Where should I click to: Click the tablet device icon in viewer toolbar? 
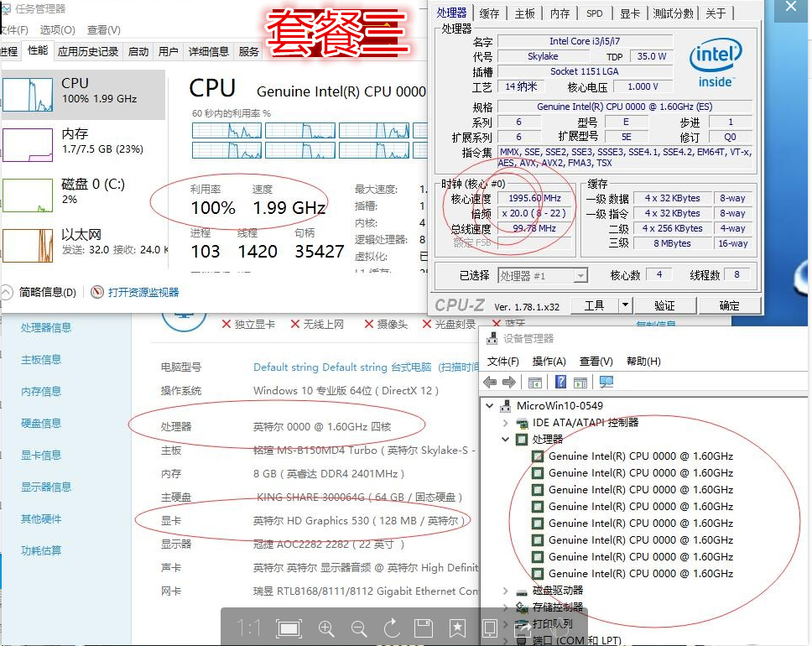tap(490, 628)
